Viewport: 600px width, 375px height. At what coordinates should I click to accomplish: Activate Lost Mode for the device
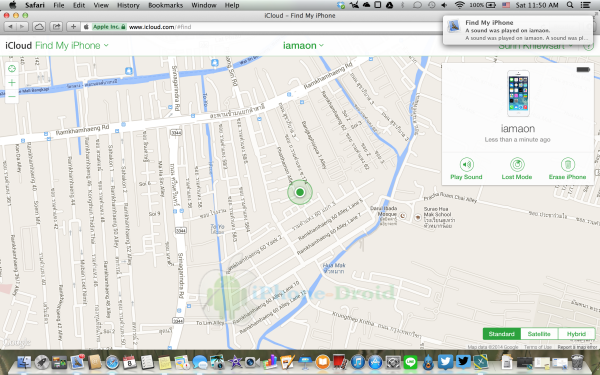point(517,169)
